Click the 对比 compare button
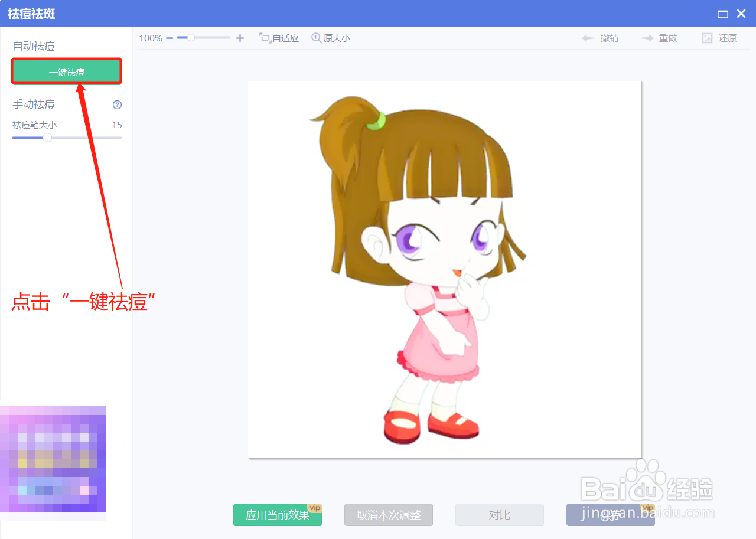The width and height of the screenshot is (756, 539). click(500, 515)
